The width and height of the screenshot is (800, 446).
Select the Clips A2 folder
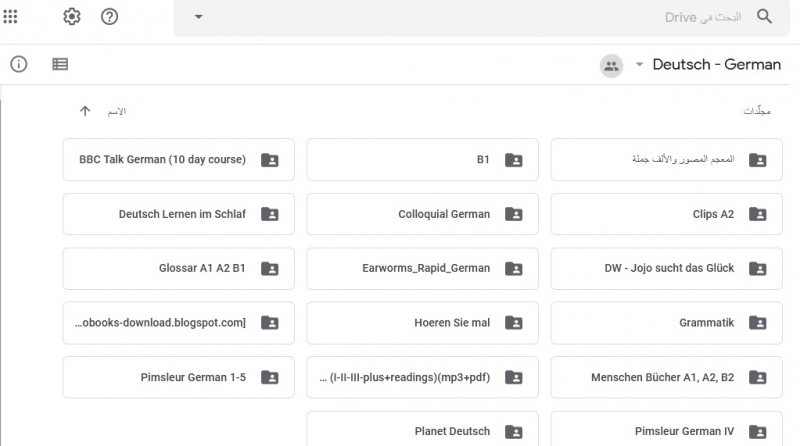click(x=666, y=214)
